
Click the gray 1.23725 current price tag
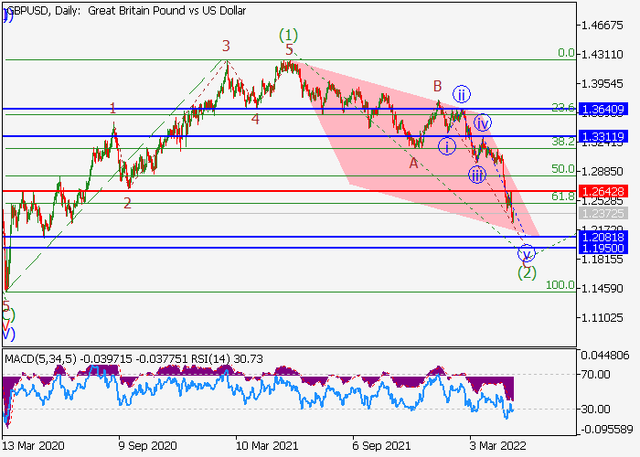[603, 213]
